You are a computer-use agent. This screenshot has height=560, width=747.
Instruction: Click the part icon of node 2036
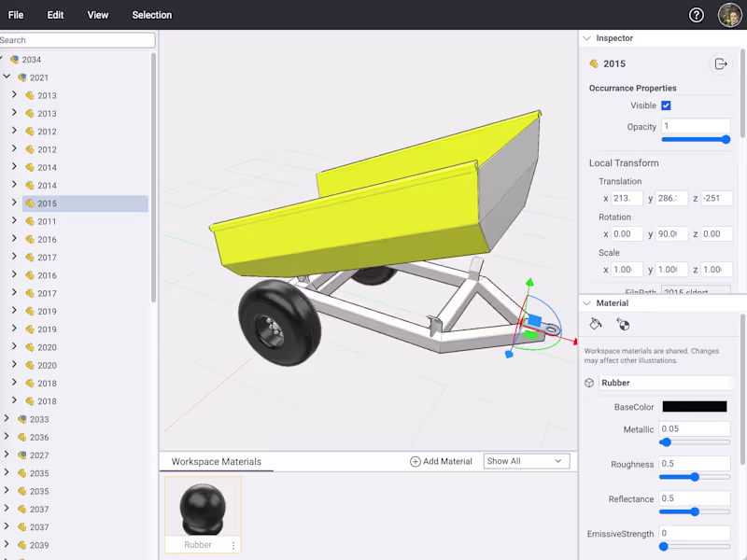pyautogui.click(x=22, y=437)
